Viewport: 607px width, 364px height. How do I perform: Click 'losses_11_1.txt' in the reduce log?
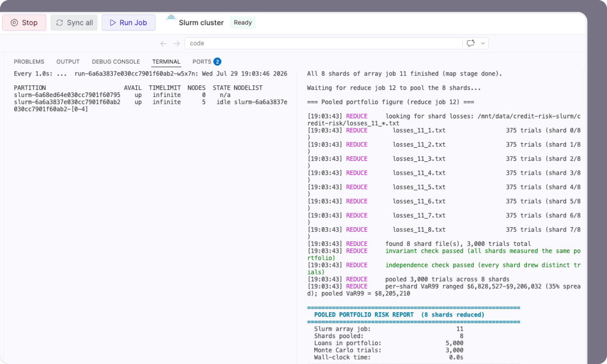pos(419,131)
